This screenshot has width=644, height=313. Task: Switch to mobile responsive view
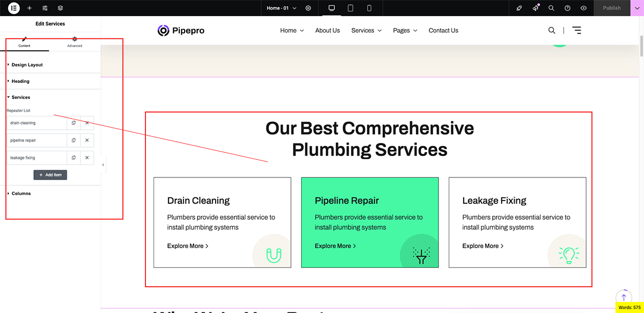click(369, 8)
